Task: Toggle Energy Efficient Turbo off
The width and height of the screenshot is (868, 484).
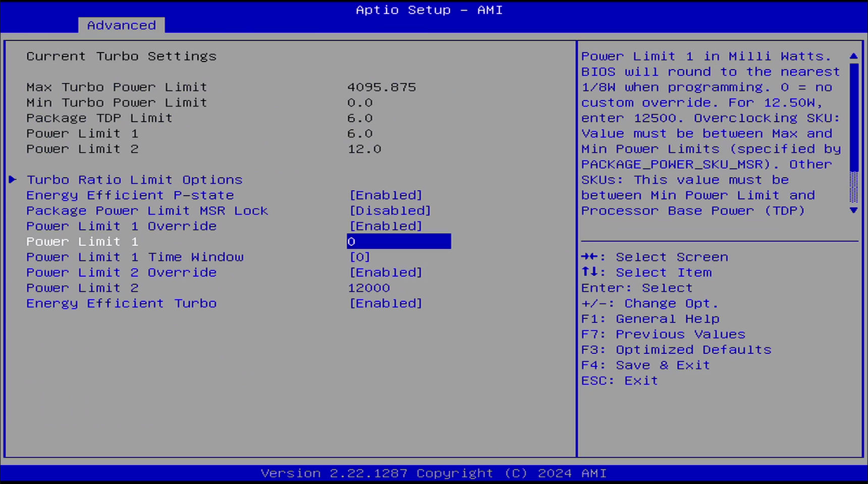Action: (386, 303)
